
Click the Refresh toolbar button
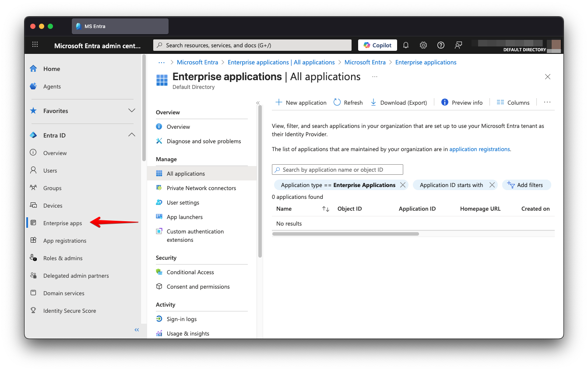pos(348,102)
